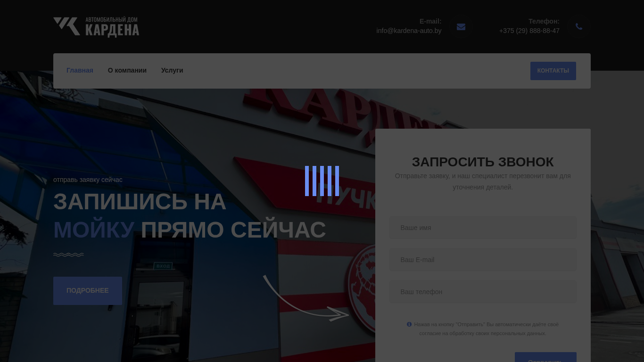Click the Отправьте заявку description text
This screenshot has height=362, width=644.
pyautogui.click(x=483, y=181)
